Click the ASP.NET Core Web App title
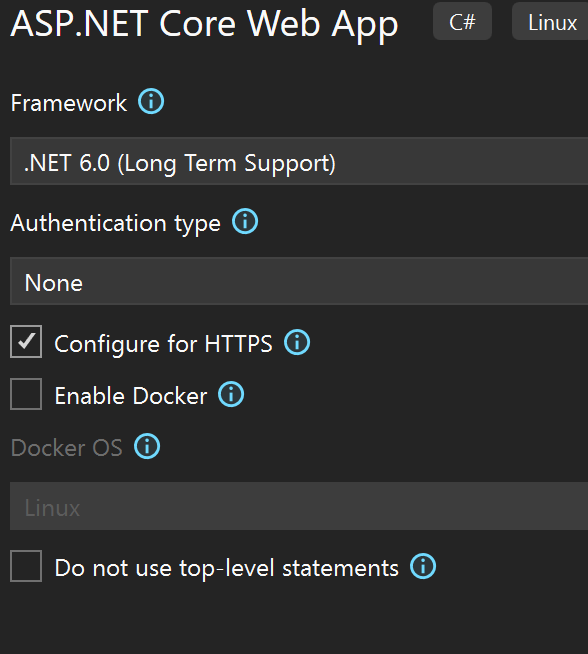The width and height of the screenshot is (588, 654). click(x=204, y=24)
